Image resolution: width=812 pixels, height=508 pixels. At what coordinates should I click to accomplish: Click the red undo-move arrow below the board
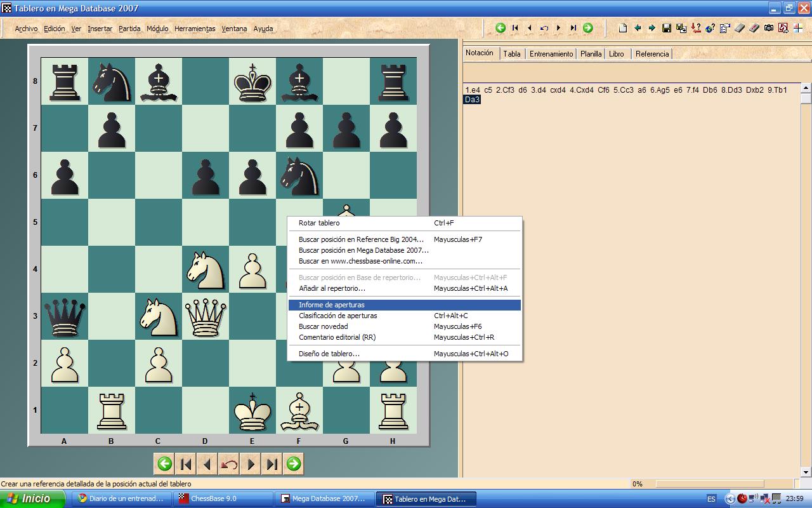point(229,464)
